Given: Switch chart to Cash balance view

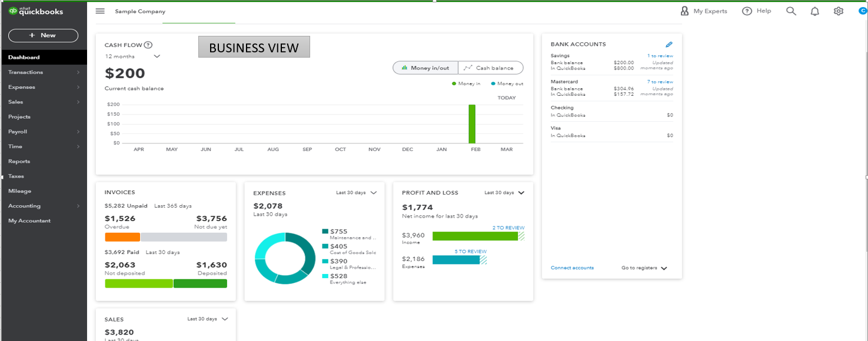Looking at the screenshot, I should (490, 67).
